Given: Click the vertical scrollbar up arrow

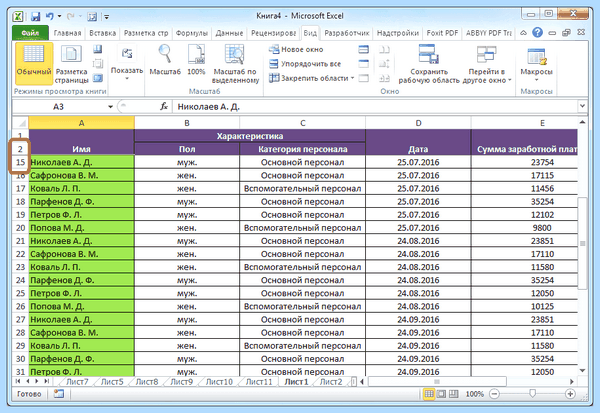Looking at the screenshot, I should [x=582, y=122].
